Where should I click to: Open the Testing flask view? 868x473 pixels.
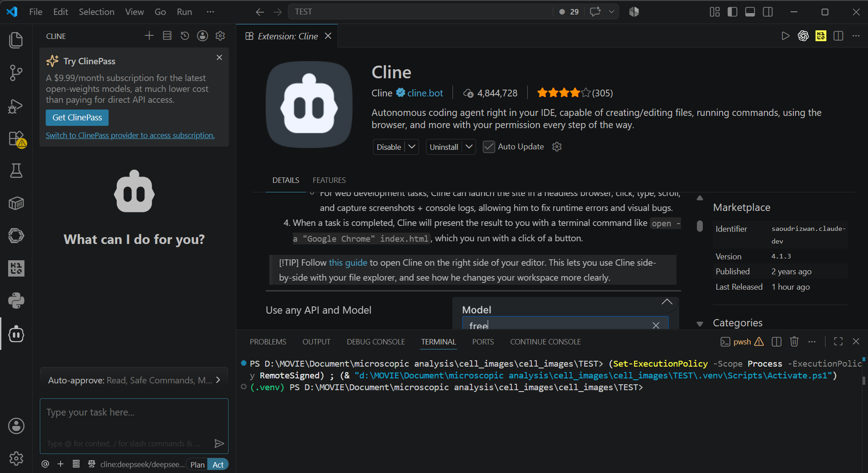(16, 171)
